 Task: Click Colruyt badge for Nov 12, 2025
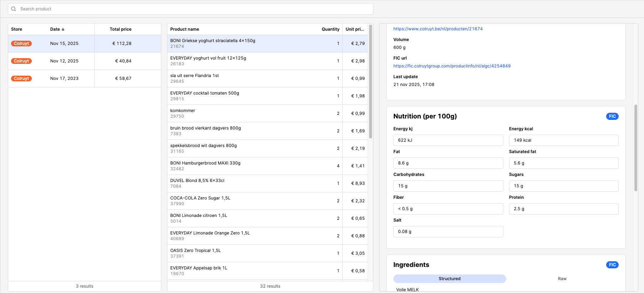pyautogui.click(x=21, y=61)
